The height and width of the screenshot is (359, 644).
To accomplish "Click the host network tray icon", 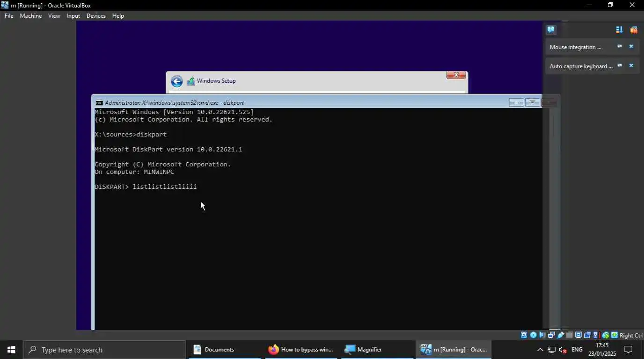I will (x=552, y=350).
